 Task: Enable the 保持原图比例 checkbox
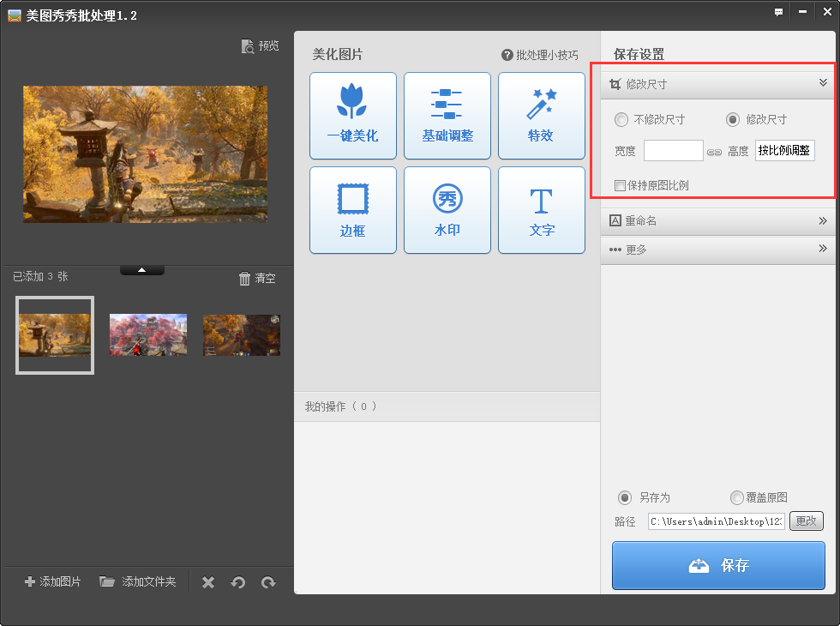coord(620,184)
